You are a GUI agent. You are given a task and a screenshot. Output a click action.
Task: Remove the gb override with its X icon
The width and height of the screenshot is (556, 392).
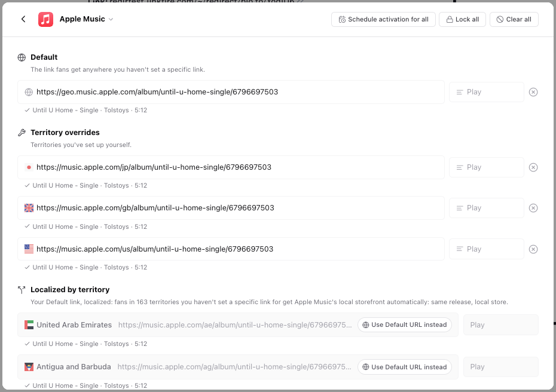pyautogui.click(x=533, y=208)
